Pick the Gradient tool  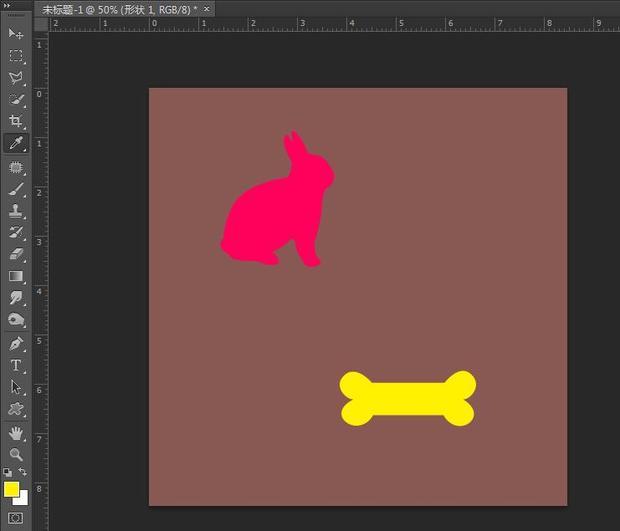[16, 276]
